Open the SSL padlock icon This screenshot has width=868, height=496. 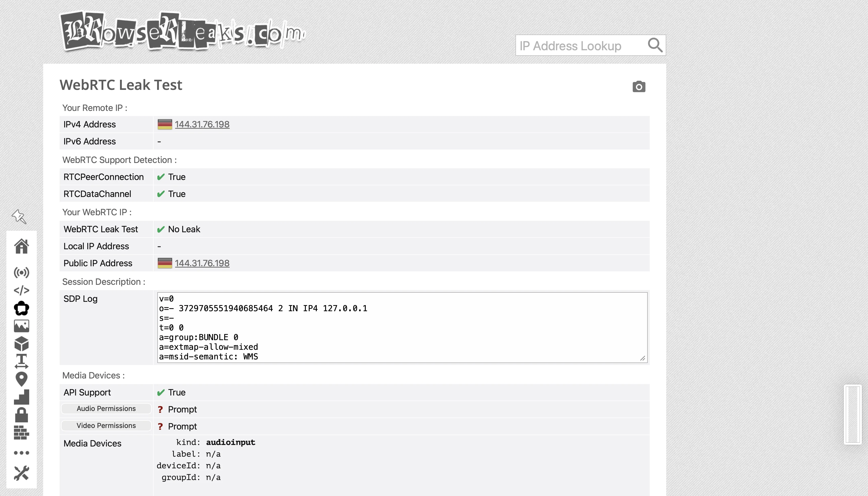tap(22, 415)
